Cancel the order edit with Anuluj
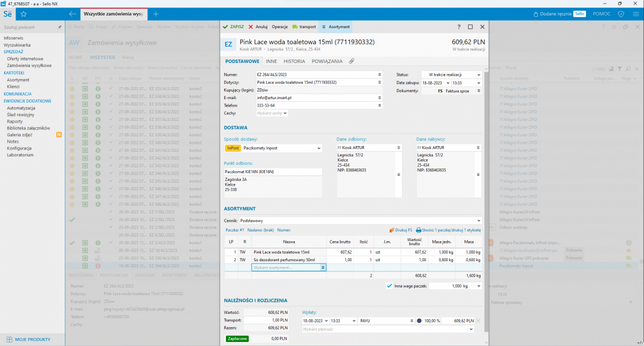 coord(258,26)
